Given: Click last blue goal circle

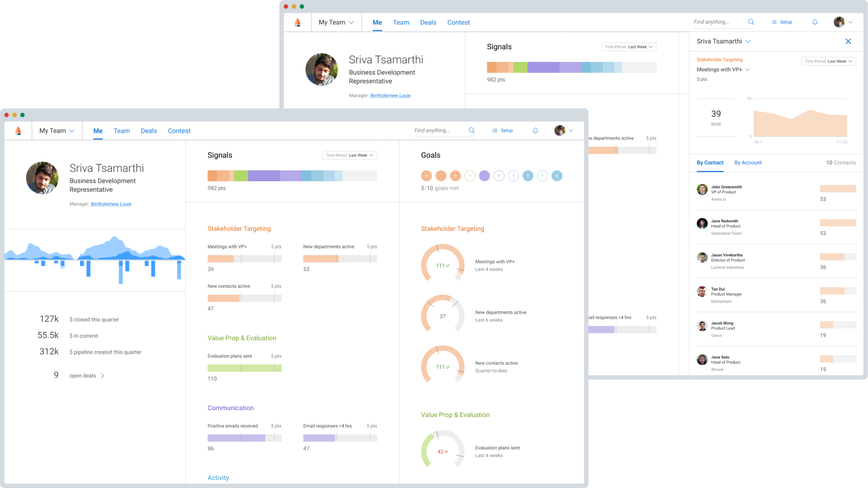Looking at the screenshot, I should click(x=557, y=176).
